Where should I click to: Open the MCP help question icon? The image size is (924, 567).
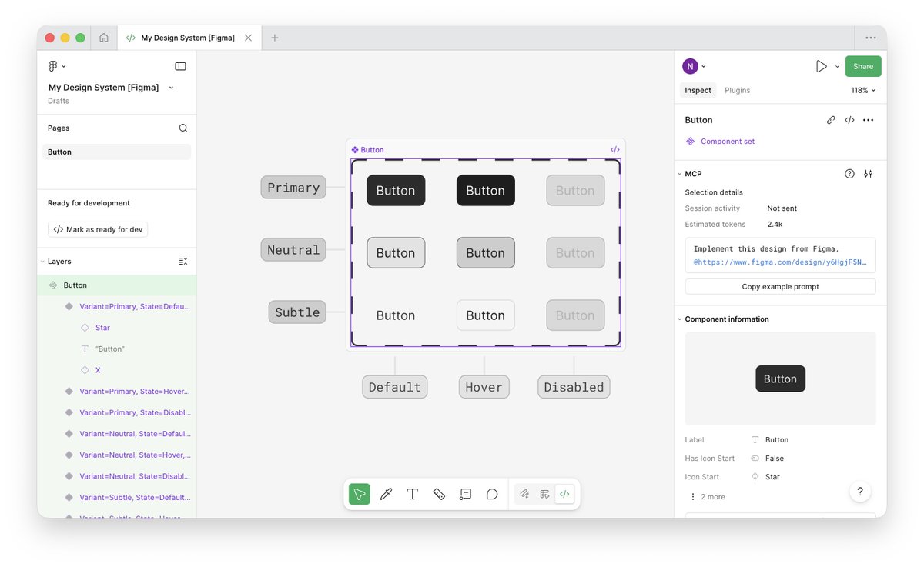pos(849,174)
